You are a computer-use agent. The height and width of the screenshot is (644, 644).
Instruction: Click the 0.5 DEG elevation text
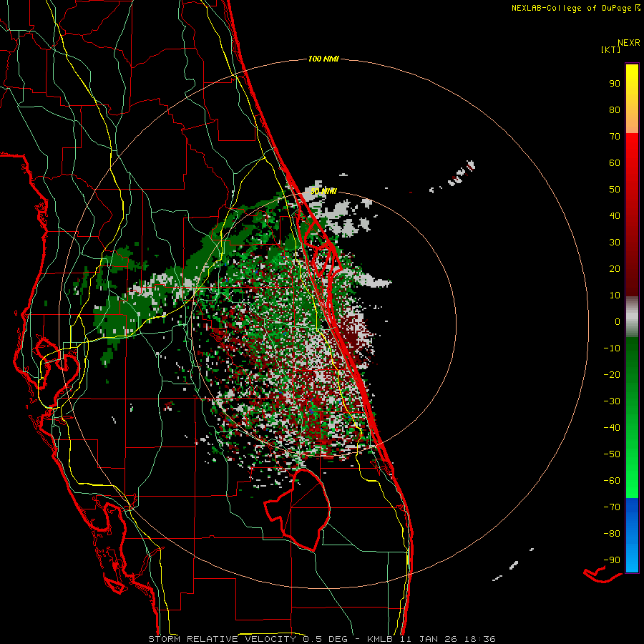[325, 639]
